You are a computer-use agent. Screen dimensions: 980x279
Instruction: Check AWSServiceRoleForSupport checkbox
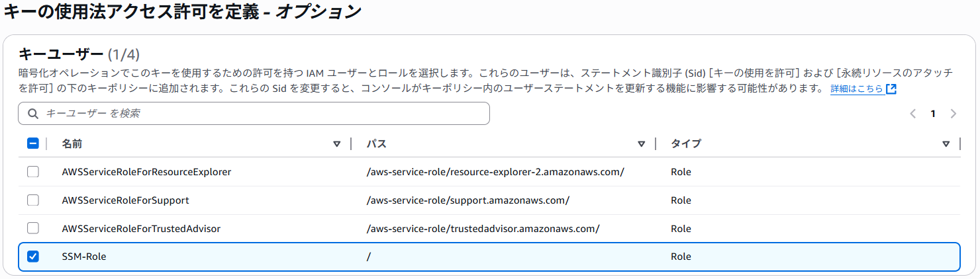(x=32, y=200)
